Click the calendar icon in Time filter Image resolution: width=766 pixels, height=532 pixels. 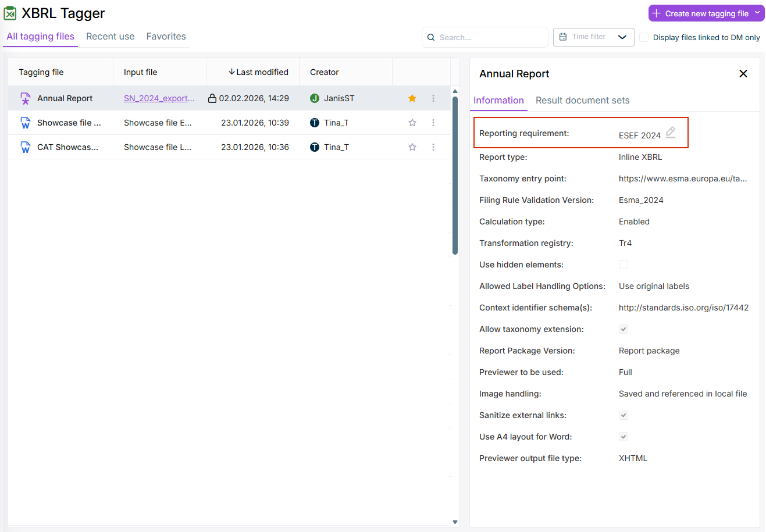[x=563, y=37]
